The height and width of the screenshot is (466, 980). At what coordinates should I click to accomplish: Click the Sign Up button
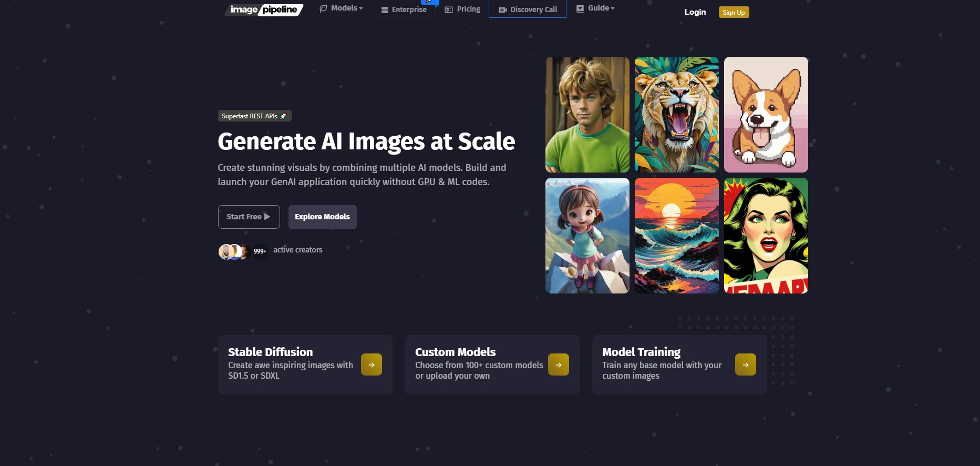(734, 12)
